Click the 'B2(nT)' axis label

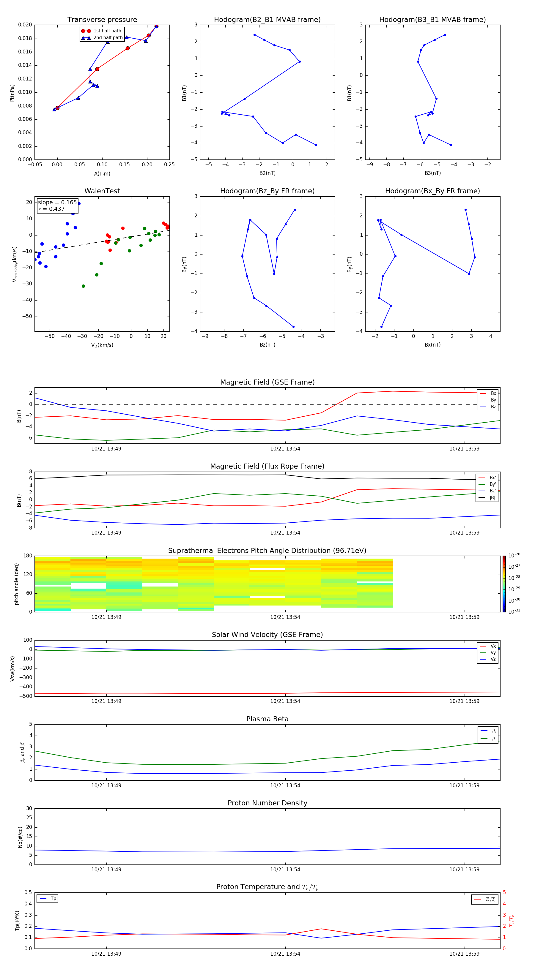(267, 173)
